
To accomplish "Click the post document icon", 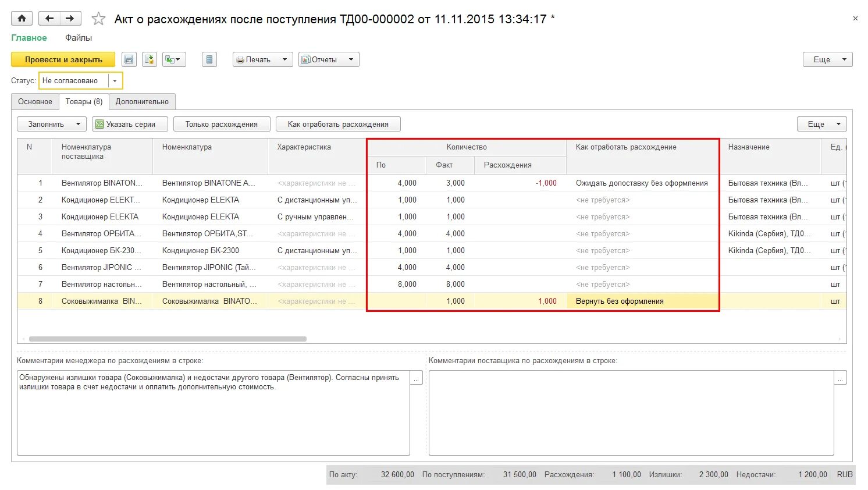I will click(150, 59).
